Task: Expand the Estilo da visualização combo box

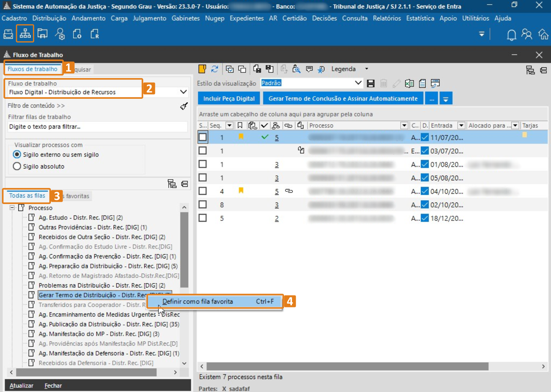Action: pyautogui.click(x=358, y=83)
